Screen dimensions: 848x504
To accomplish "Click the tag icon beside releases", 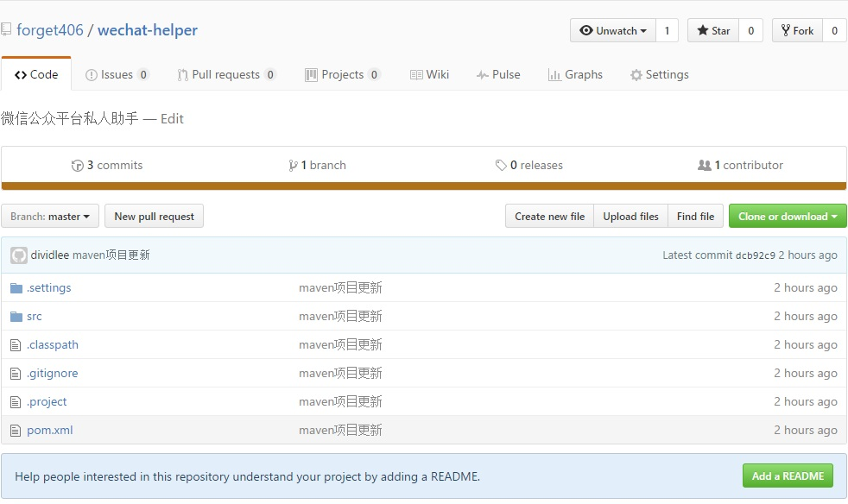I will 501,165.
